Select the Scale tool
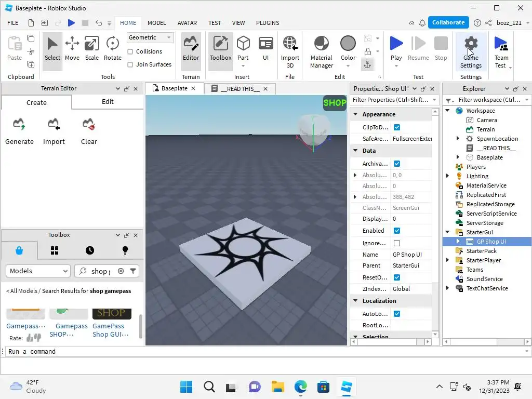The image size is (532, 399). [91, 48]
